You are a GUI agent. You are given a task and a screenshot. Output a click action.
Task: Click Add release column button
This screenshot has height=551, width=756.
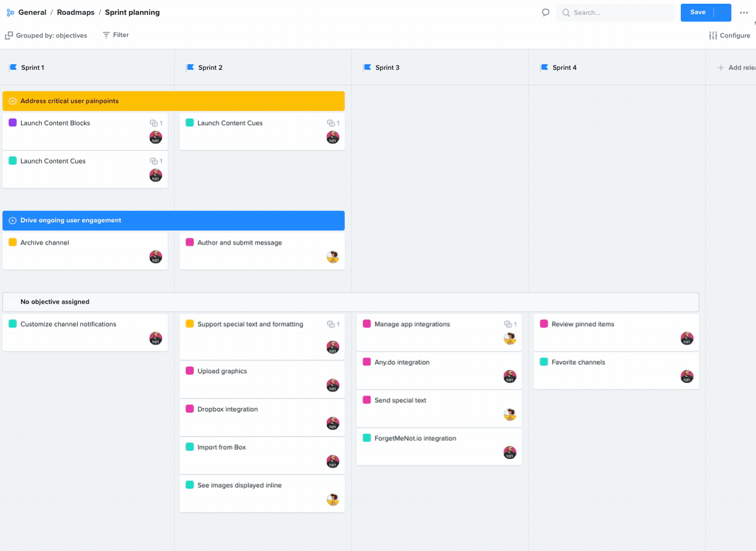pos(736,68)
